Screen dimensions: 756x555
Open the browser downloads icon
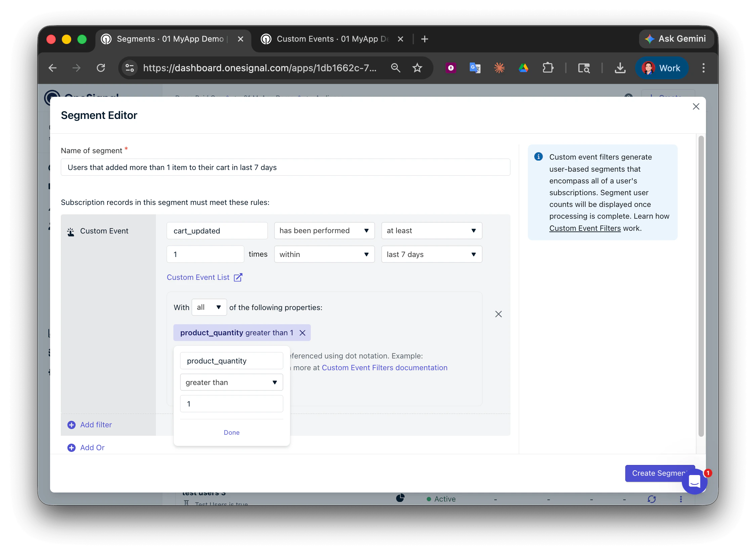pyautogui.click(x=620, y=68)
